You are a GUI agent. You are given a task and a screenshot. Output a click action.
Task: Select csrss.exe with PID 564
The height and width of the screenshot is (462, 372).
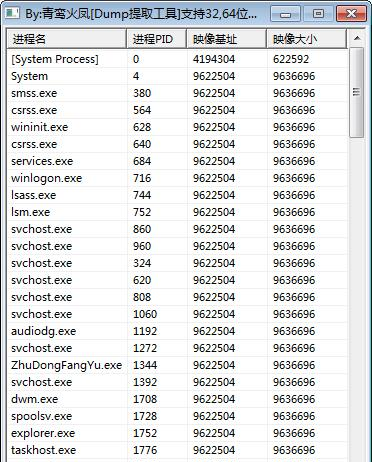coord(177,110)
